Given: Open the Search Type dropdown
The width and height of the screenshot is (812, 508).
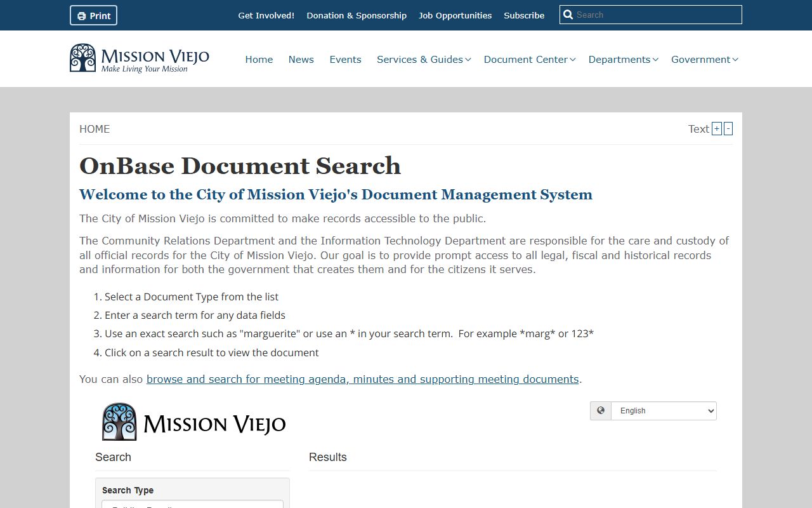Looking at the screenshot, I should tap(192, 505).
